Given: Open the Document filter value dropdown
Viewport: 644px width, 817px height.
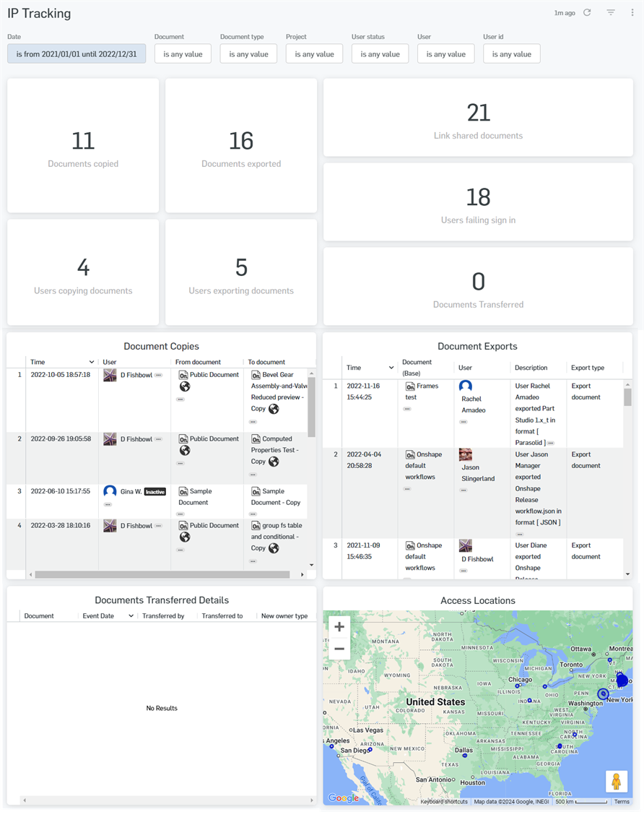Looking at the screenshot, I should [182, 53].
